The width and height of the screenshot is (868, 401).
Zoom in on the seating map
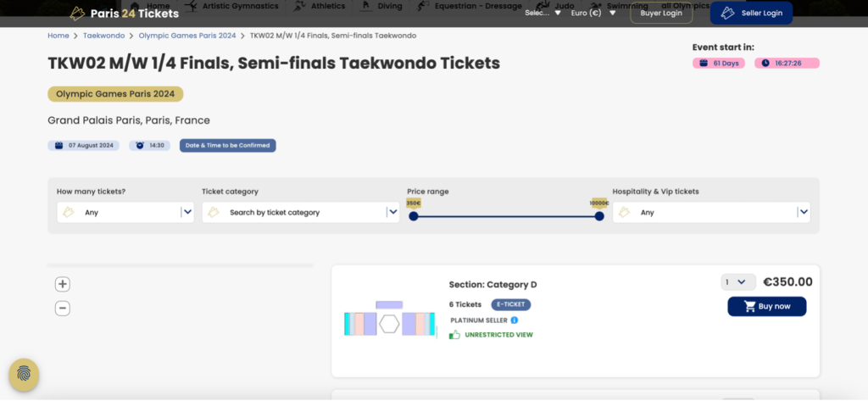tap(63, 284)
